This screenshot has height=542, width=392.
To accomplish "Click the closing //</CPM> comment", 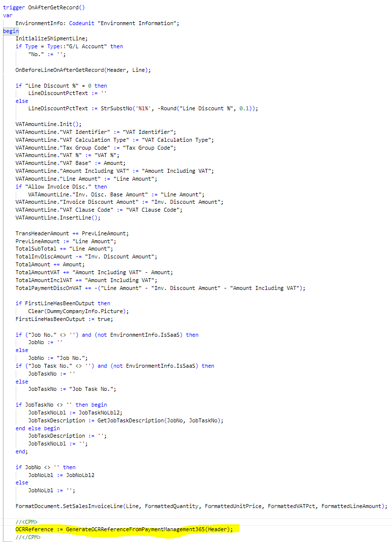I will (28, 537).
